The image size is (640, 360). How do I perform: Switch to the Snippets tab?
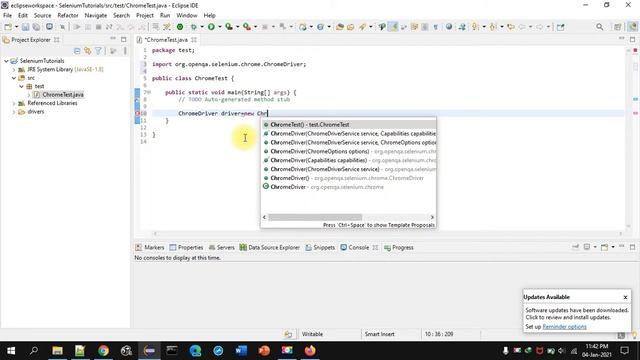tap(320, 247)
